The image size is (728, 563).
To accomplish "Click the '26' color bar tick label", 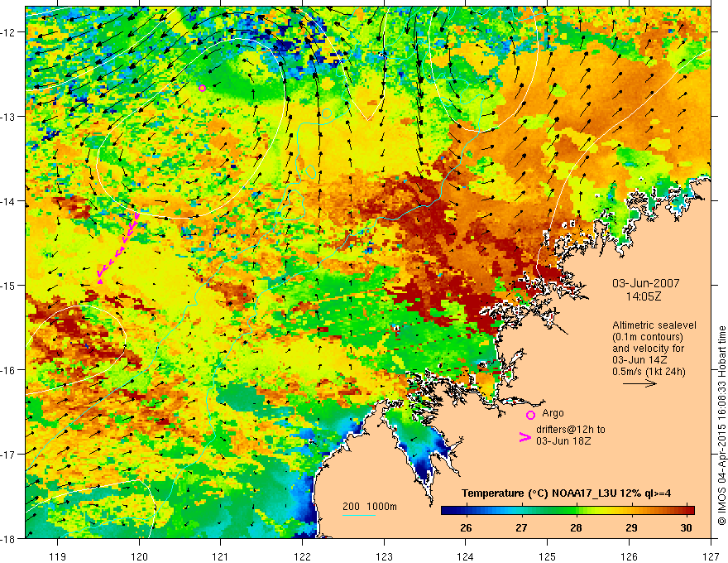I will coord(466,527).
